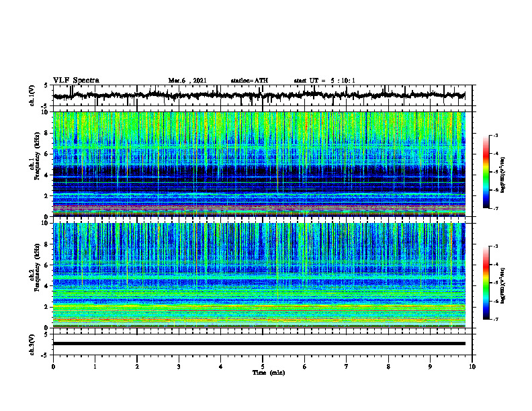Viewport: 532px width, 411px height.
Task: Click the "10" frequency tick of the ch.1 spectrogram
Action: click(45, 112)
